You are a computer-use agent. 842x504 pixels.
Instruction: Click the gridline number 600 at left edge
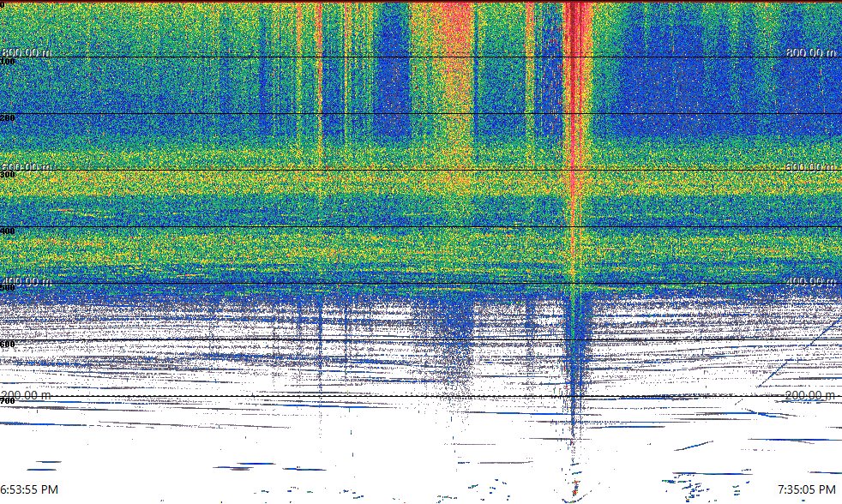[8, 345]
